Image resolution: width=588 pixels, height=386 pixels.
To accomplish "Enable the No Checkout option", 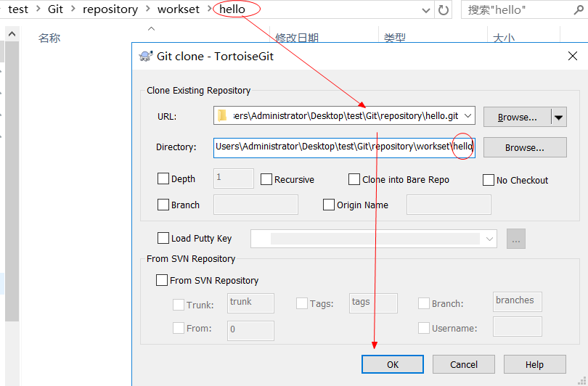I will [489, 180].
